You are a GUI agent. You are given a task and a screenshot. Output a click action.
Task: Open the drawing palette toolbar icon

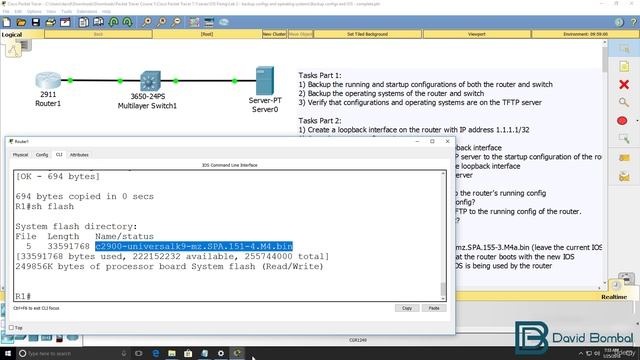tap(194, 22)
